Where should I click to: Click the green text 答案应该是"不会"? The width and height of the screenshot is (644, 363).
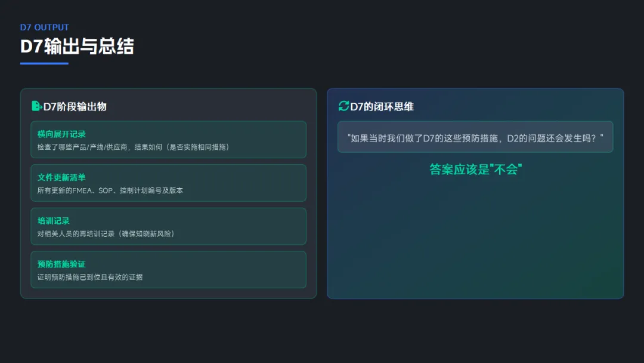pyautogui.click(x=475, y=170)
